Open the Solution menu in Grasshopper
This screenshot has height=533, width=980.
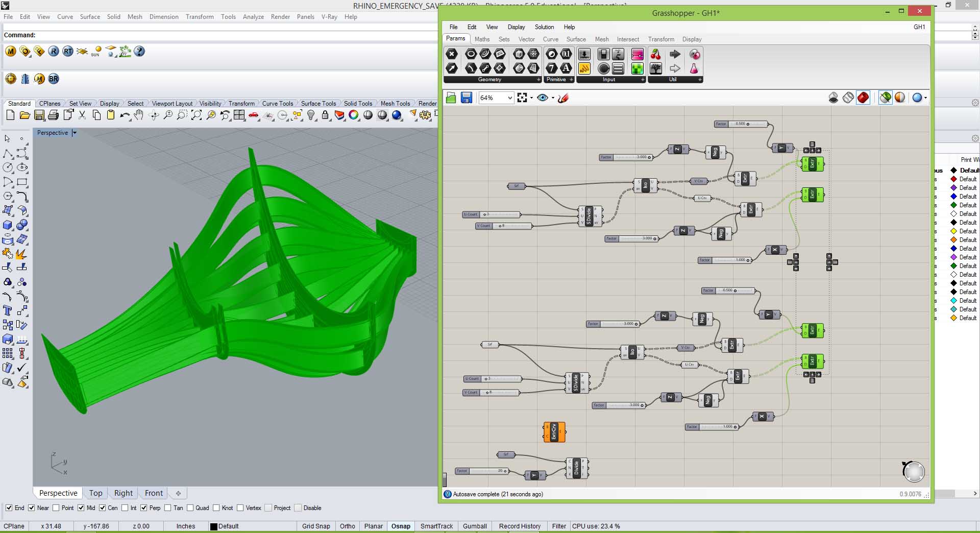point(544,27)
